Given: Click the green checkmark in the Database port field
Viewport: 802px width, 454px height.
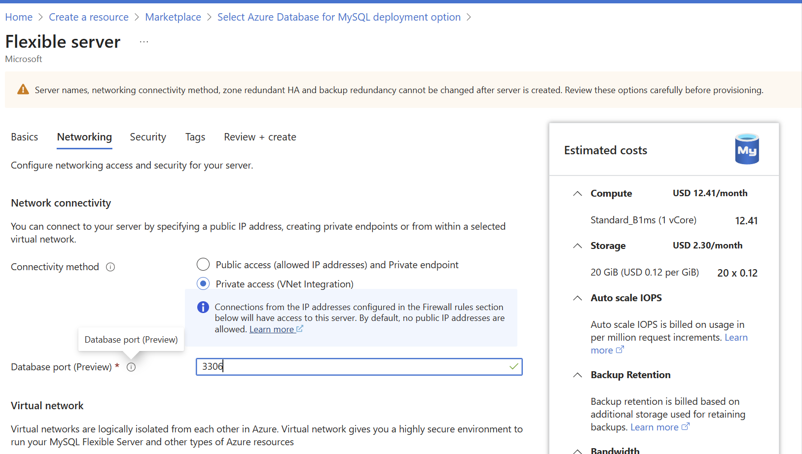Looking at the screenshot, I should click(514, 367).
